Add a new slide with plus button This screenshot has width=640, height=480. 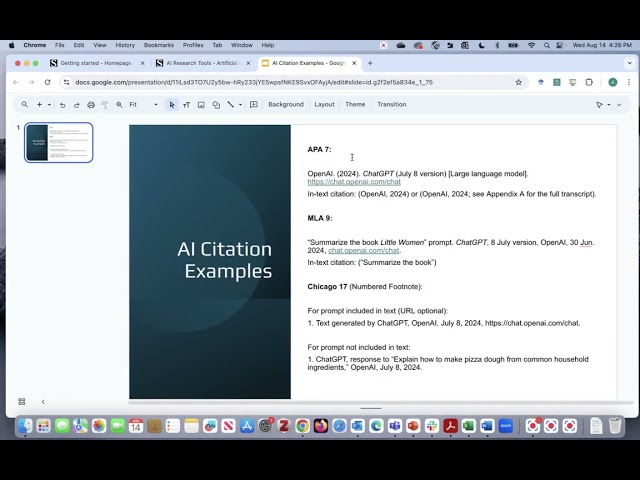coord(39,104)
